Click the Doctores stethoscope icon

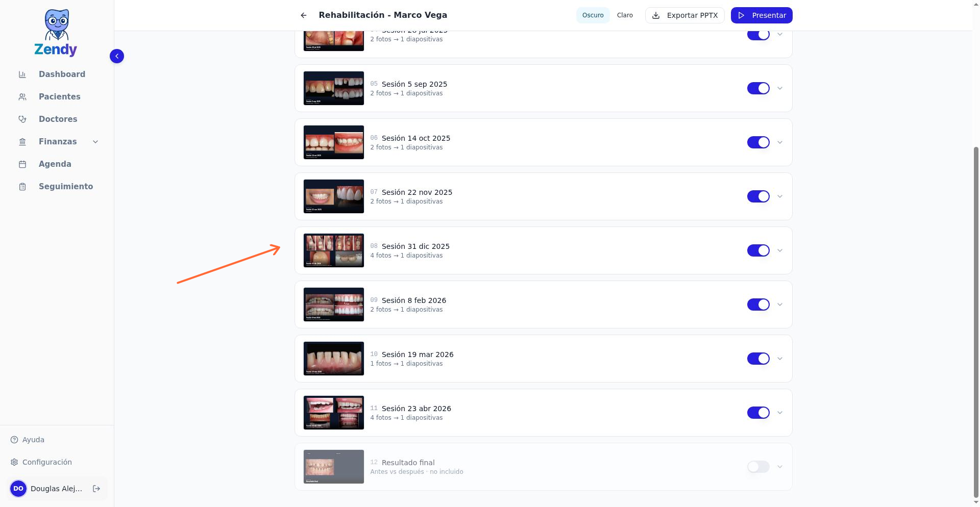pyautogui.click(x=22, y=119)
